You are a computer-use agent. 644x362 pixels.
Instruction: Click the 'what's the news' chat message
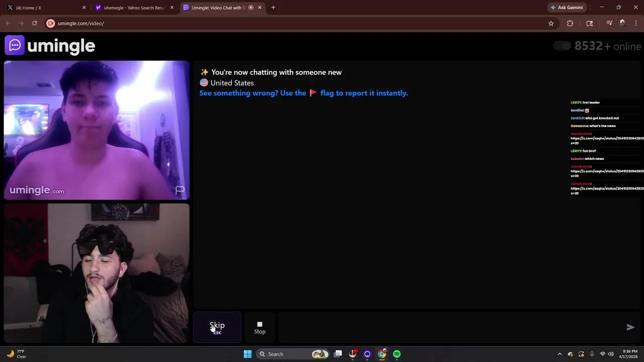coord(593,126)
